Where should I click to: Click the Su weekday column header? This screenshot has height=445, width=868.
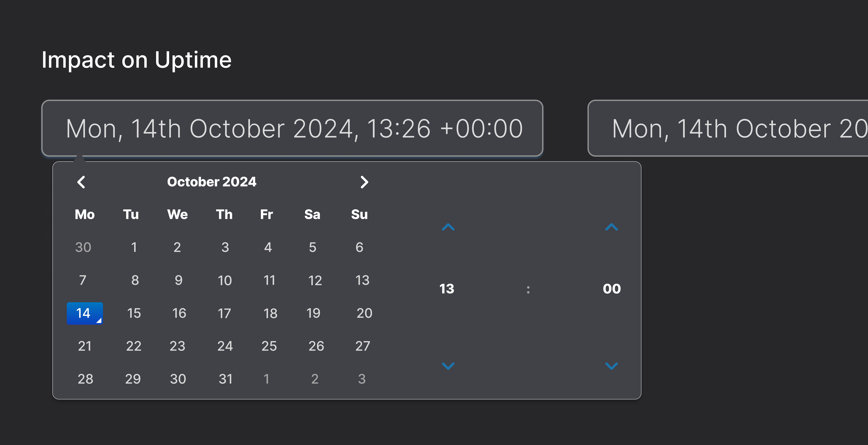pos(359,214)
